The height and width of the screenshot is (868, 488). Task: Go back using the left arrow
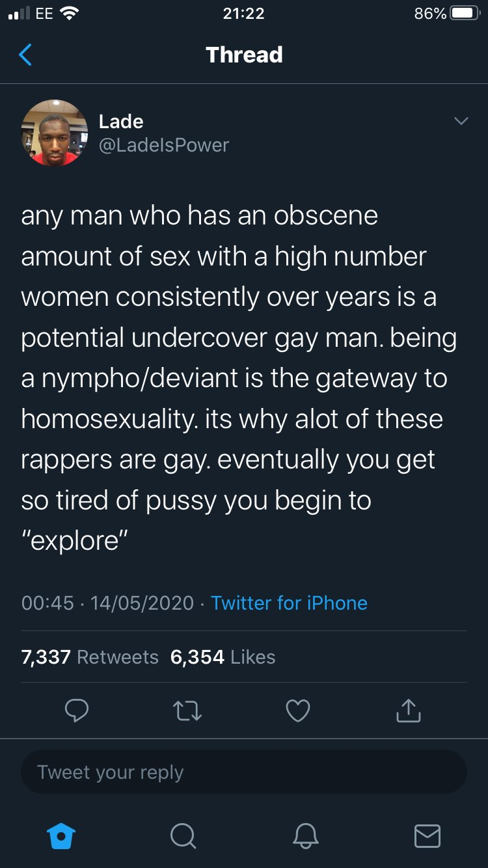coord(25,55)
